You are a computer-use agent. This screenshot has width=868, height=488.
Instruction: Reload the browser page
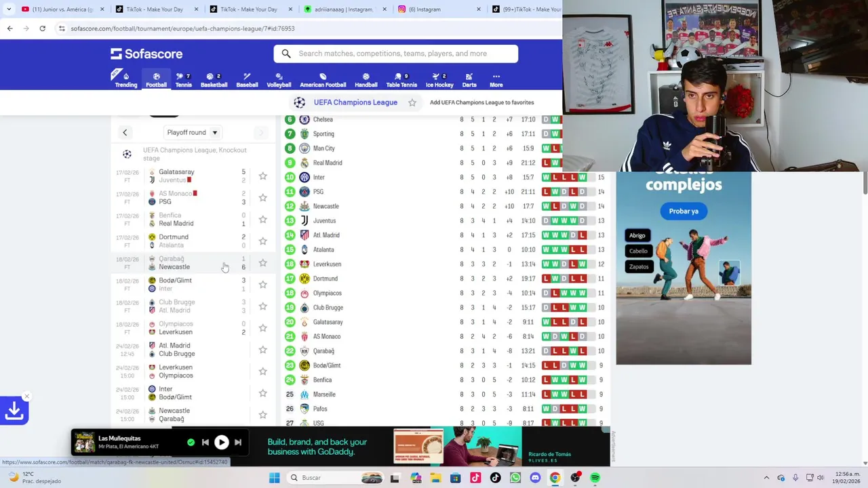(x=42, y=28)
